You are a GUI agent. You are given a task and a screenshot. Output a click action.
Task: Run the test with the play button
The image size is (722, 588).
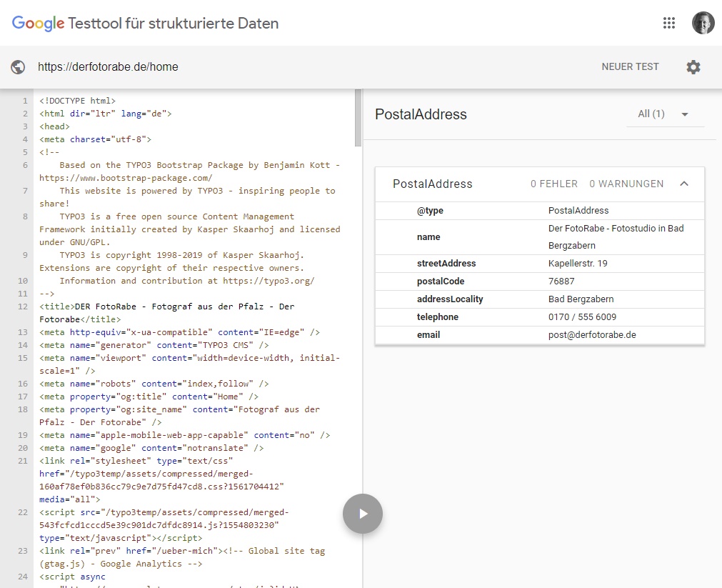363,513
